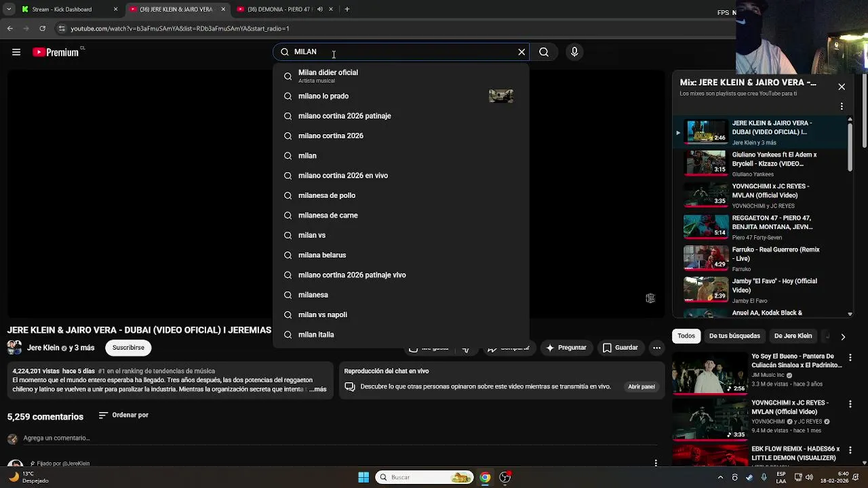Choose suggestion milano lo prado

[x=401, y=96]
